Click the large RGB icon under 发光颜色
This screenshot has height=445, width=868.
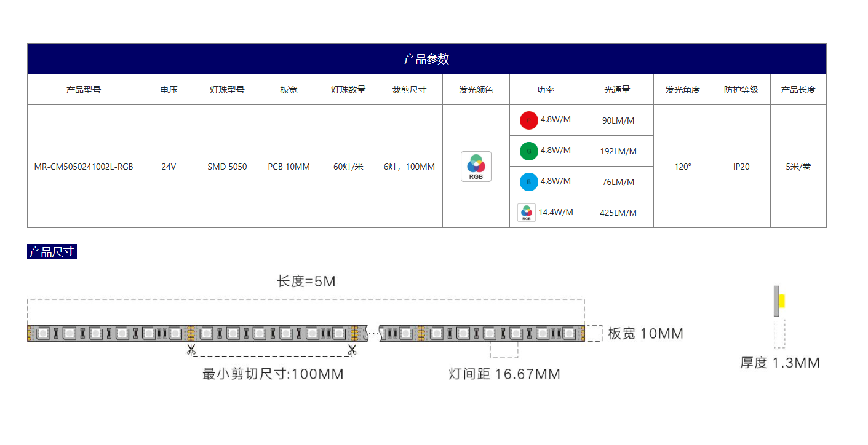(476, 167)
